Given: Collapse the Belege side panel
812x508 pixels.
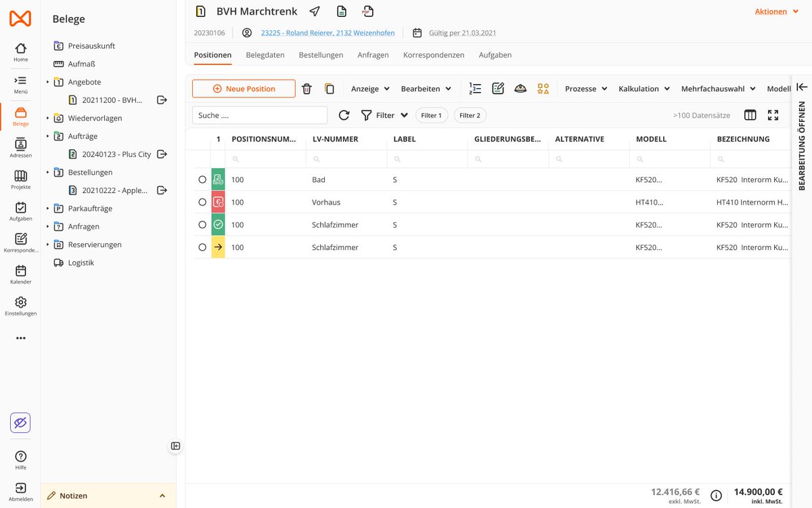Looking at the screenshot, I should coord(175,446).
